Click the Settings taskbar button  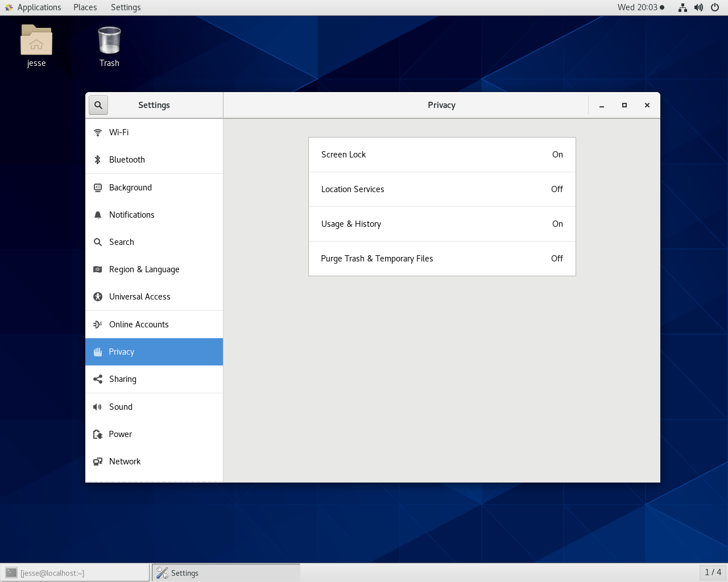(x=226, y=573)
